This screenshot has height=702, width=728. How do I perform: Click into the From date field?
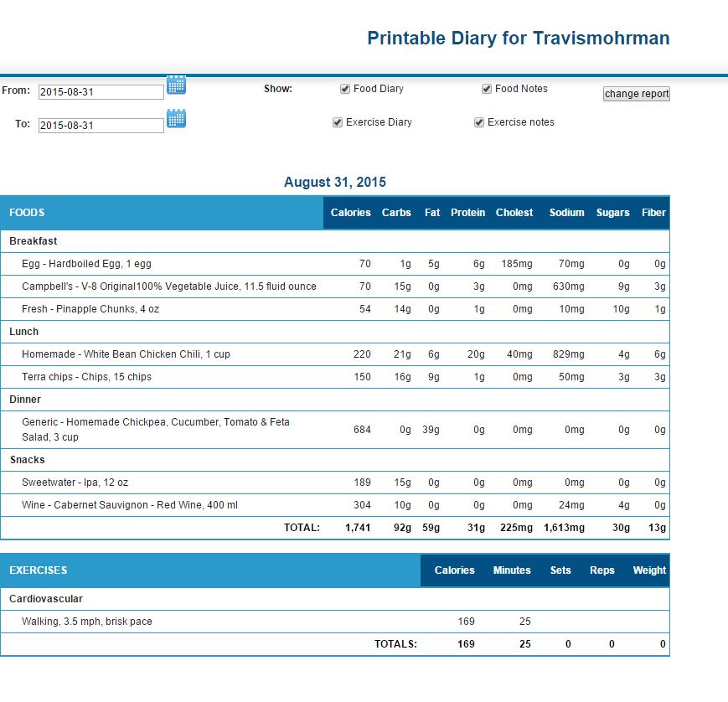[101, 92]
